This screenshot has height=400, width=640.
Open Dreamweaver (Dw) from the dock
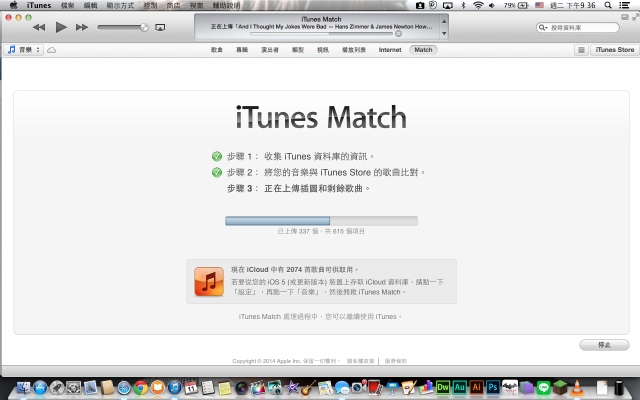pos(443,387)
